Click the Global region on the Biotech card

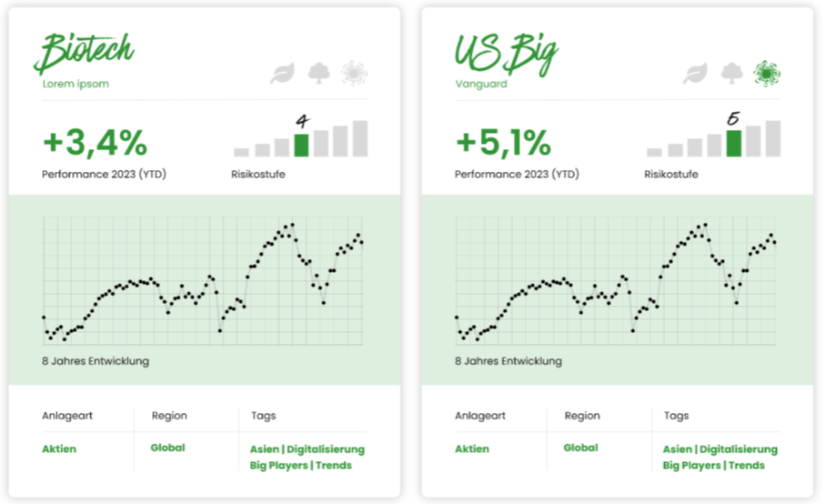point(167,448)
